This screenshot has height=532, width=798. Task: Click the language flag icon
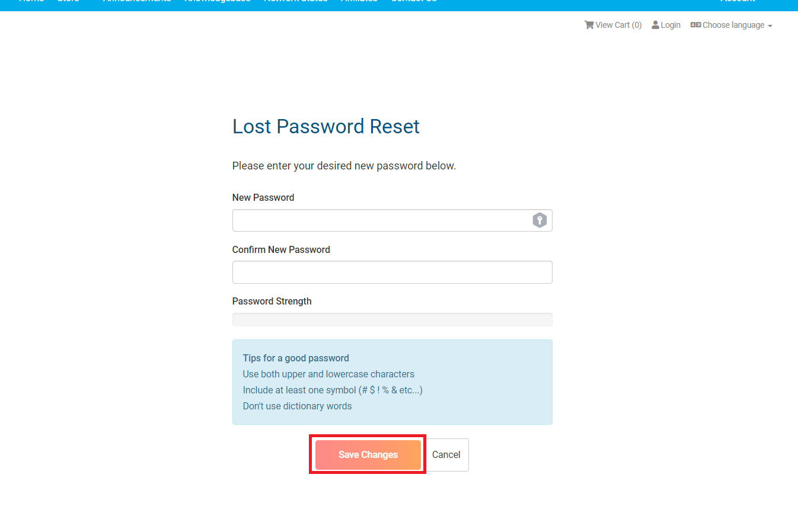695,25
